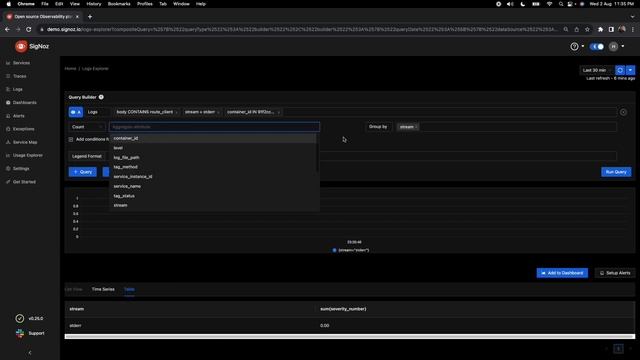The image size is (640, 360).
Task: Switch to the Table tab
Action: pos(129,289)
